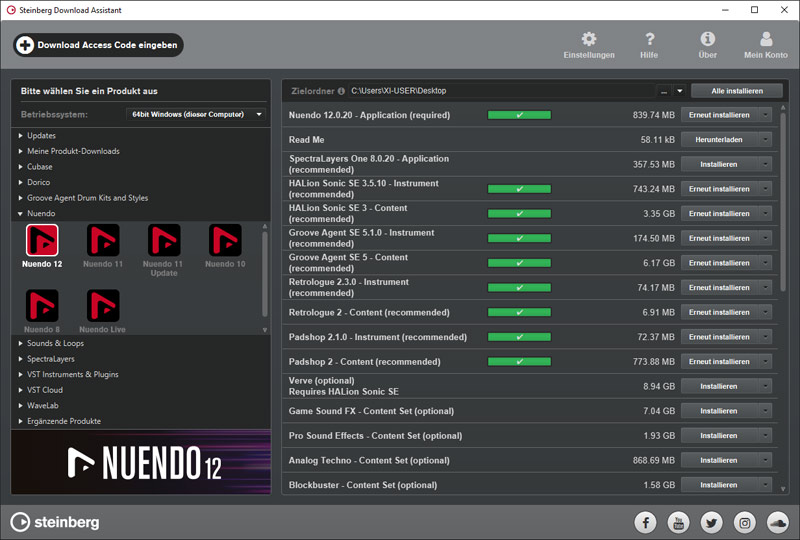Open Steinberg's Twitter icon
Screen dimensions: 800x540
click(711, 522)
